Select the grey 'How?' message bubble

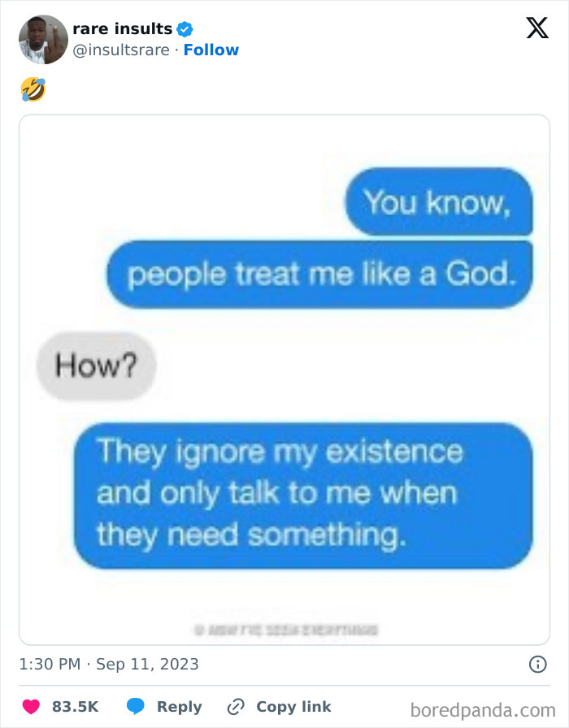(96, 366)
